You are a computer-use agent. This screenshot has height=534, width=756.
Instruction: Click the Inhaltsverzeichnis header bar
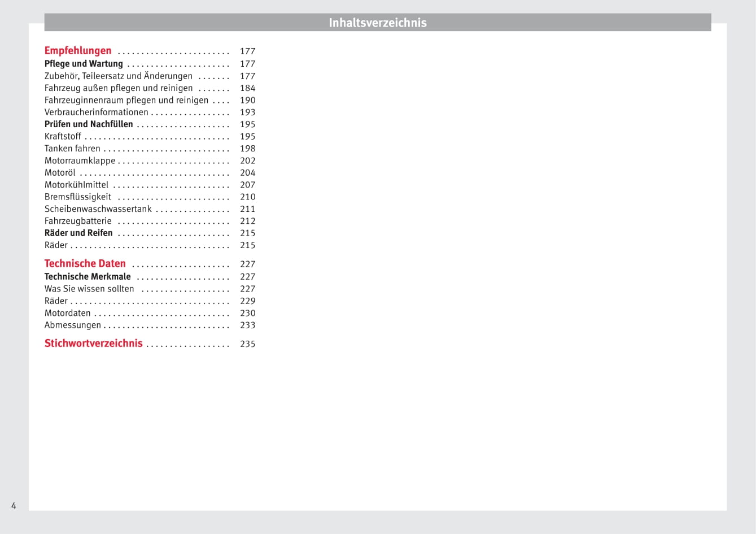pos(377,23)
